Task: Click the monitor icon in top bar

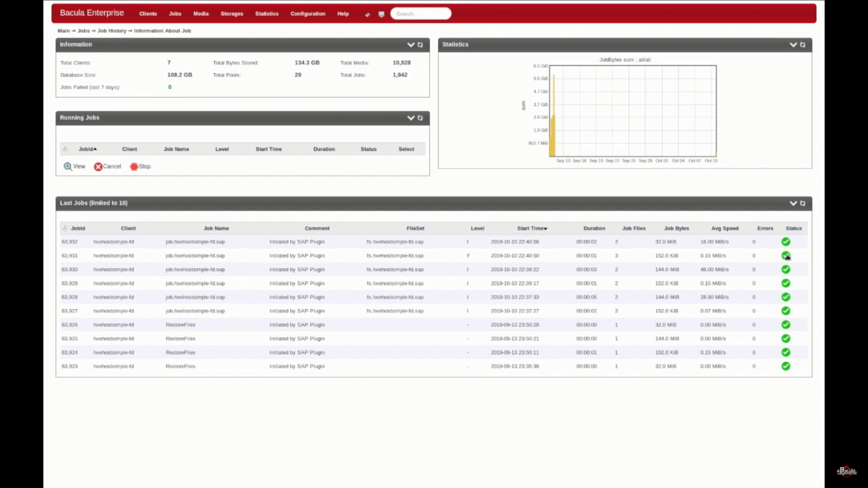Action: 382,14
